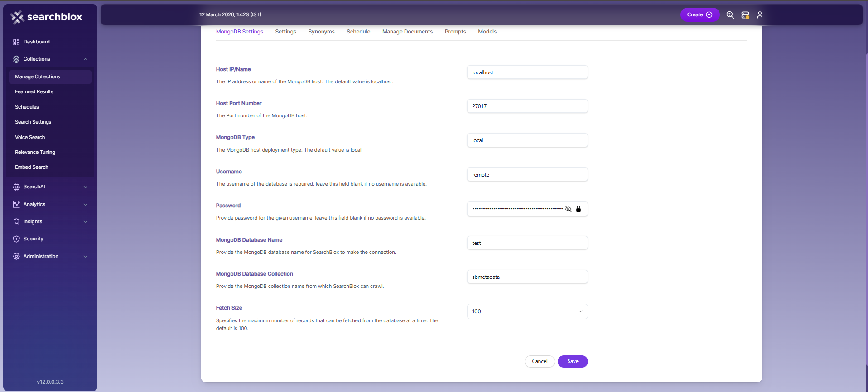Open the server status icon in header
Image resolution: width=868 pixels, height=392 pixels.
(745, 15)
